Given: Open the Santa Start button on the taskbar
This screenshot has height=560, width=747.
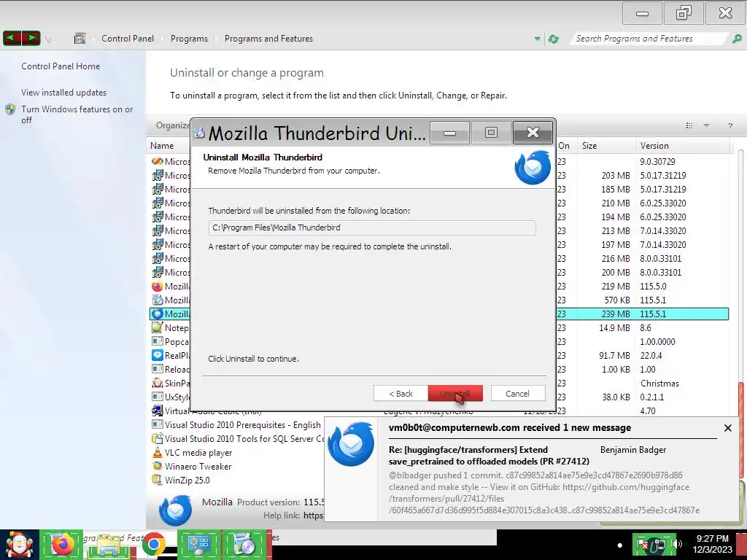Looking at the screenshot, I should click(x=19, y=545).
